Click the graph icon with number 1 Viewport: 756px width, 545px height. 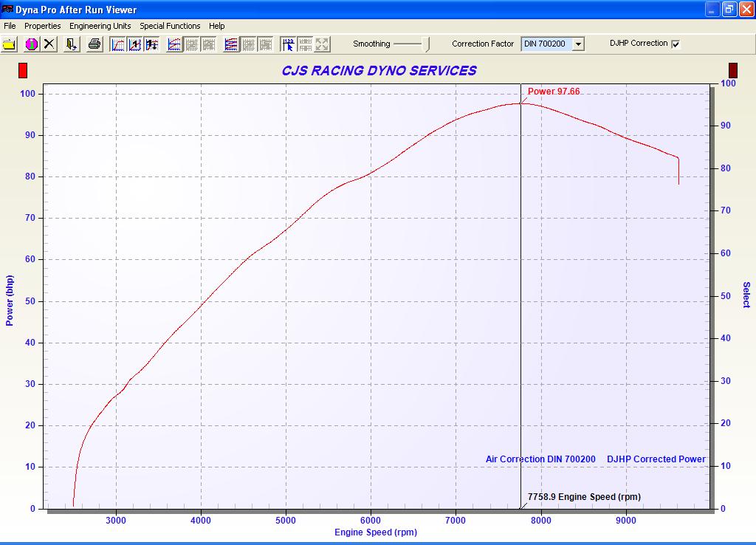coord(134,44)
